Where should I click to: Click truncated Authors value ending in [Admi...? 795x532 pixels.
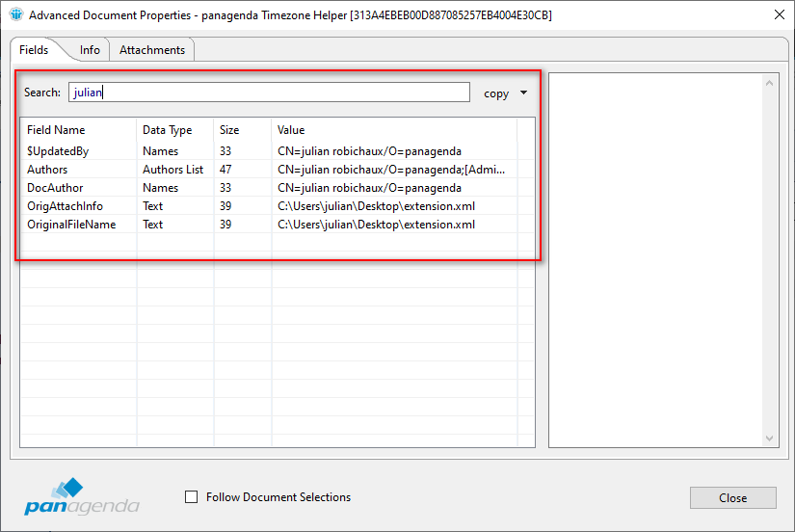tap(391, 170)
